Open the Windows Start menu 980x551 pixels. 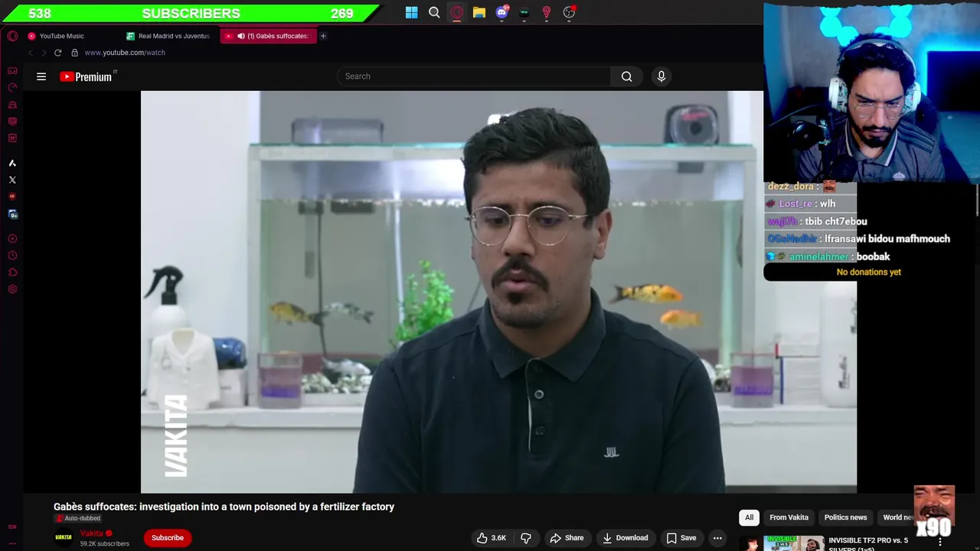412,12
